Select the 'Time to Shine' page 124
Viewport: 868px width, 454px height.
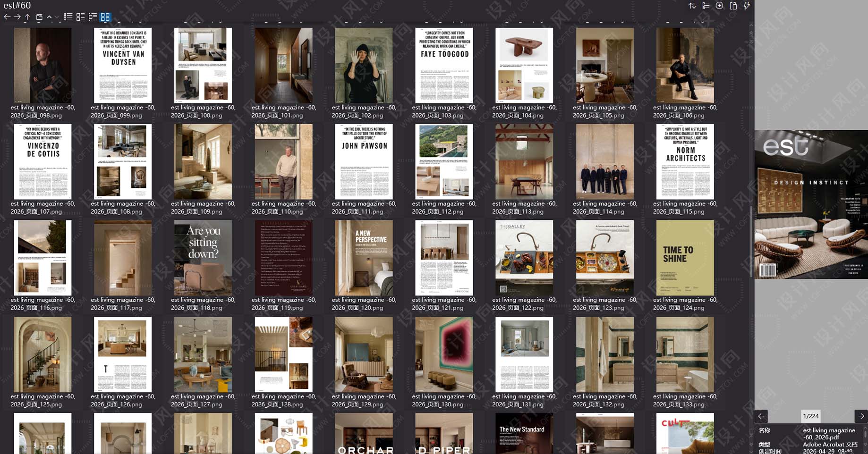pos(685,258)
